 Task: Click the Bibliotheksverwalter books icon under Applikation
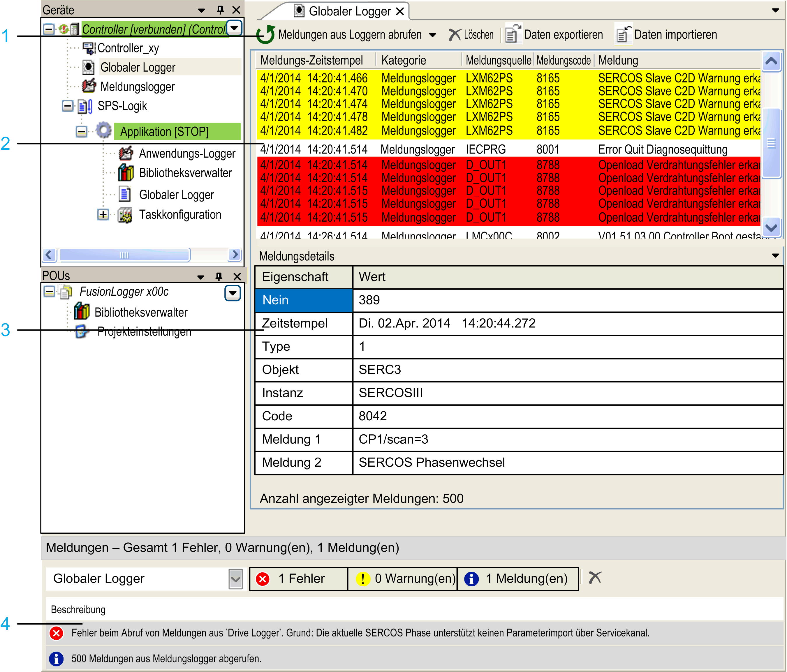(x=126, y=173)
